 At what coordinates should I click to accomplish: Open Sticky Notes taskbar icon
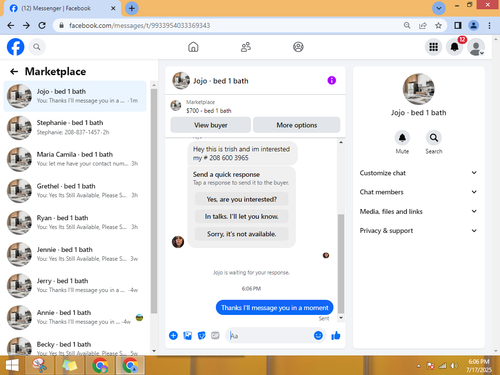tap(70, 365)
